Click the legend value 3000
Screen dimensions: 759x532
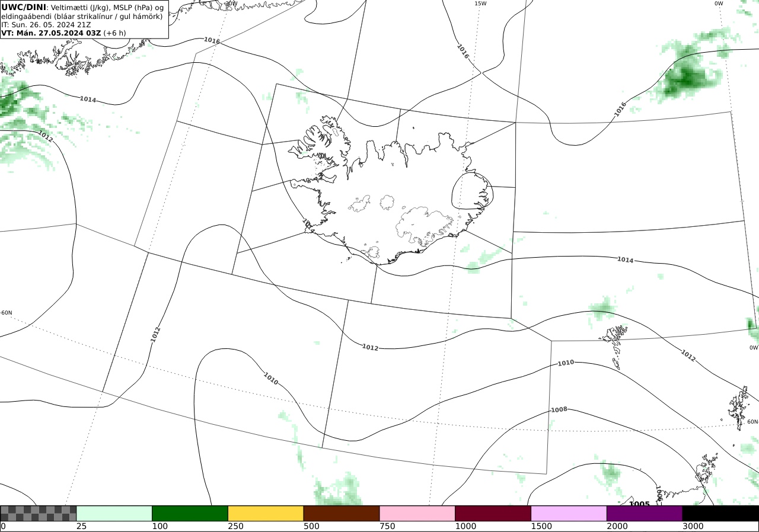[693, 527]
